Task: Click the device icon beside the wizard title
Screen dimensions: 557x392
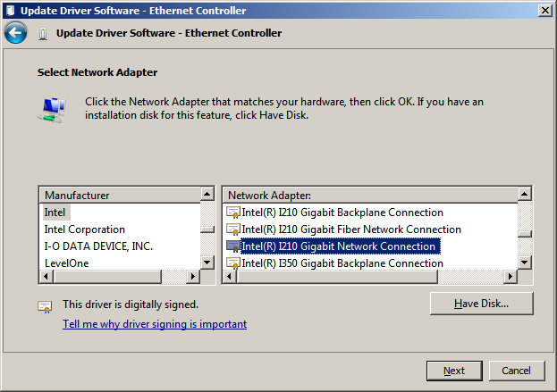Action: [x=43, y=34]
